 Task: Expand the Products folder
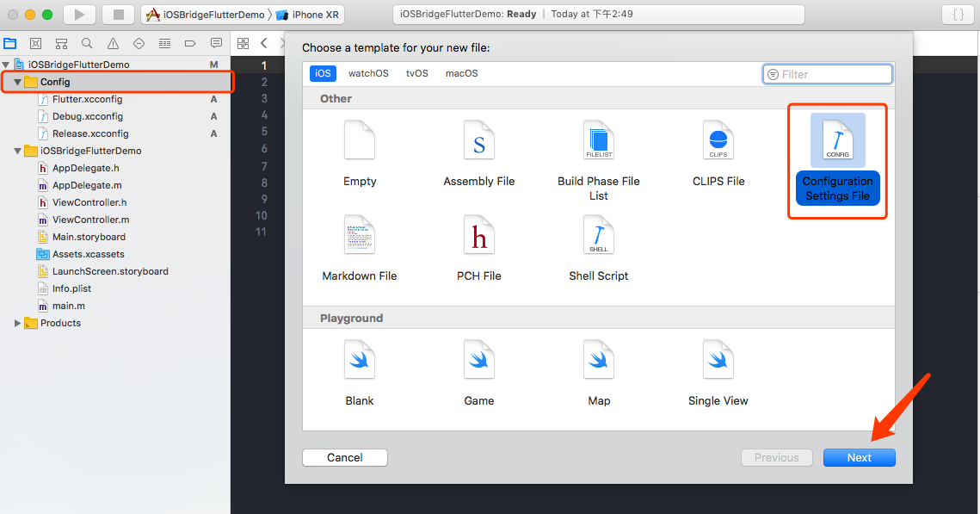tap(17, 323)
